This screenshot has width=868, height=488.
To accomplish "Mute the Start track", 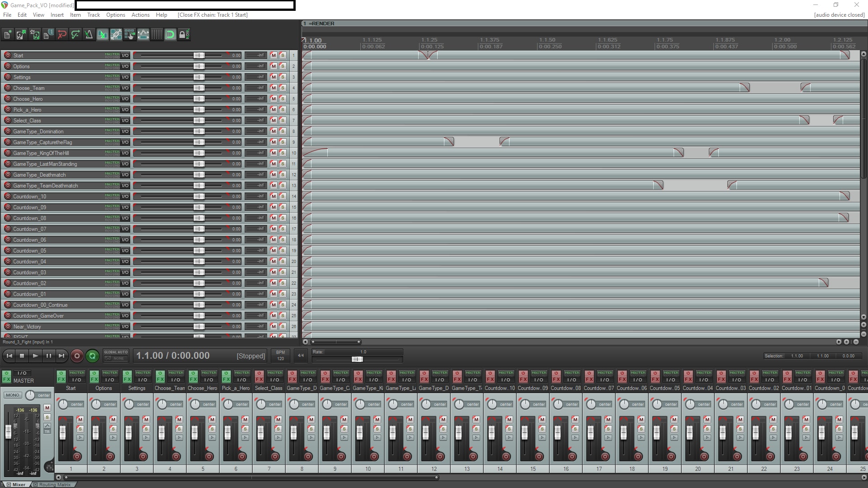I will coord(273,55).
